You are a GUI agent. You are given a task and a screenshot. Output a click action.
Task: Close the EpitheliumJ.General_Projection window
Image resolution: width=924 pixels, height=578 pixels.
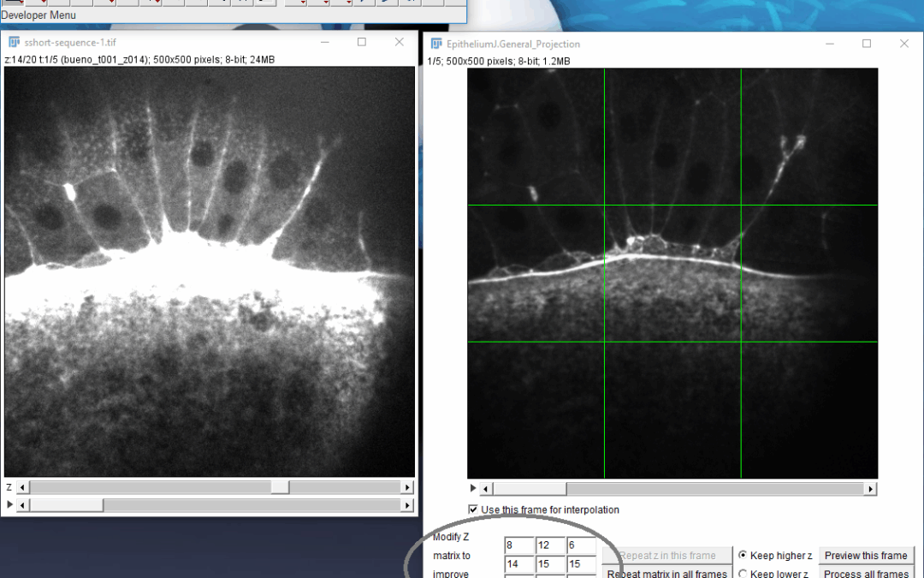point(904,44)
